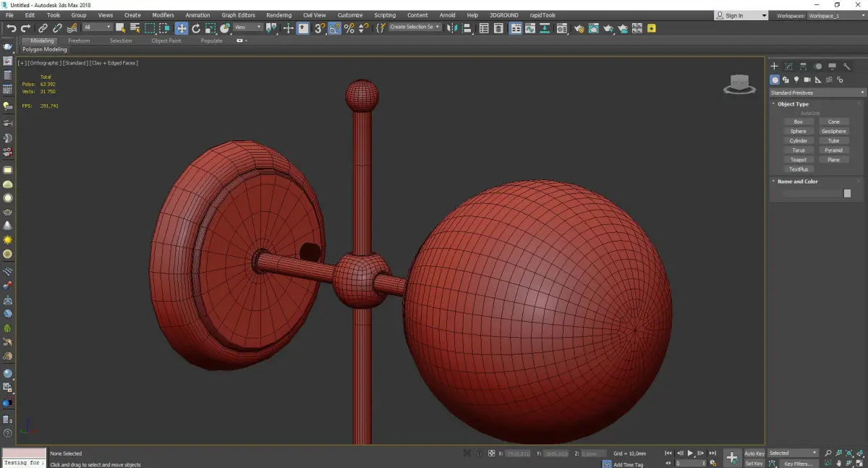The height and width of the screenshot is (468, 868).
Task: Click the Key Filters... button
Action: 798,463
